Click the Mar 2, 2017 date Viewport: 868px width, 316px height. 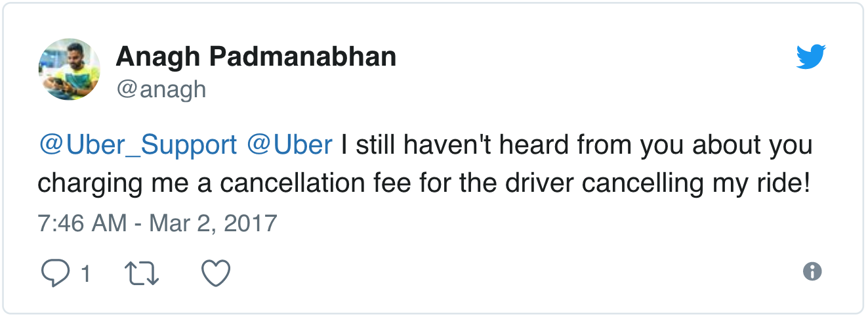pyautogui.click(x=213, y=223)
